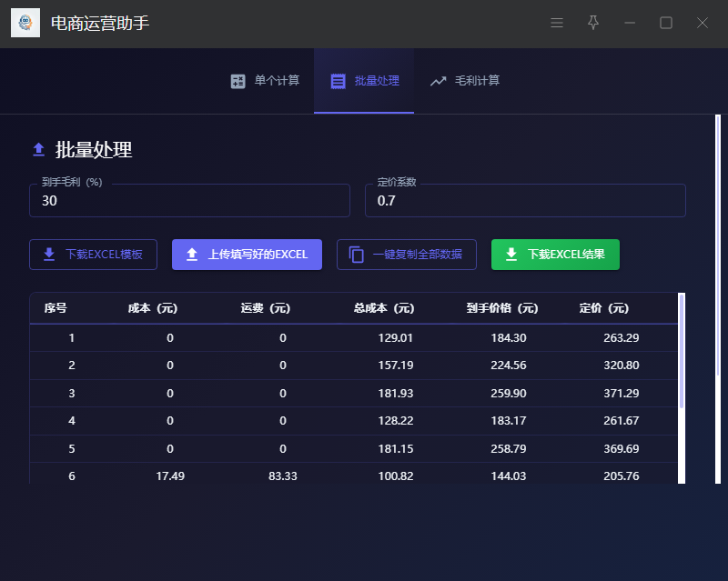Focus the 到手毛利 (%) input field
Viewport: 728px width, 581px height.
pyautogui.click(x=189, y=201)
